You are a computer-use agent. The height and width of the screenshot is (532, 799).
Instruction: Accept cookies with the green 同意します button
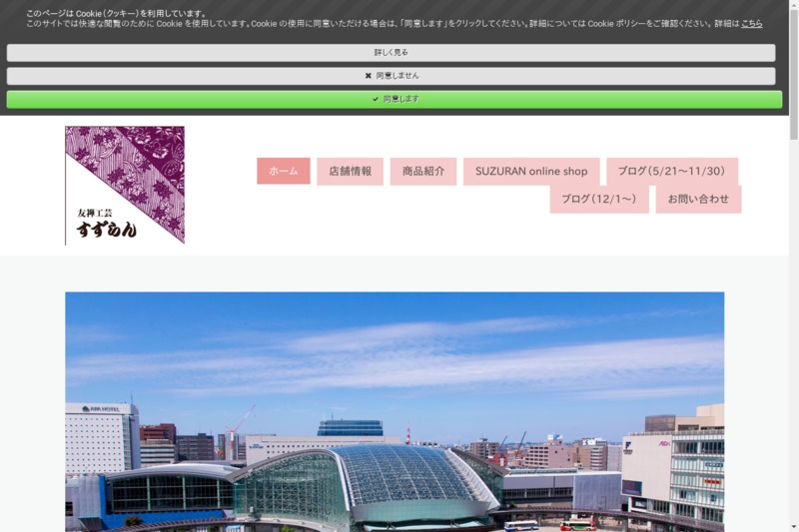(394, 100)
